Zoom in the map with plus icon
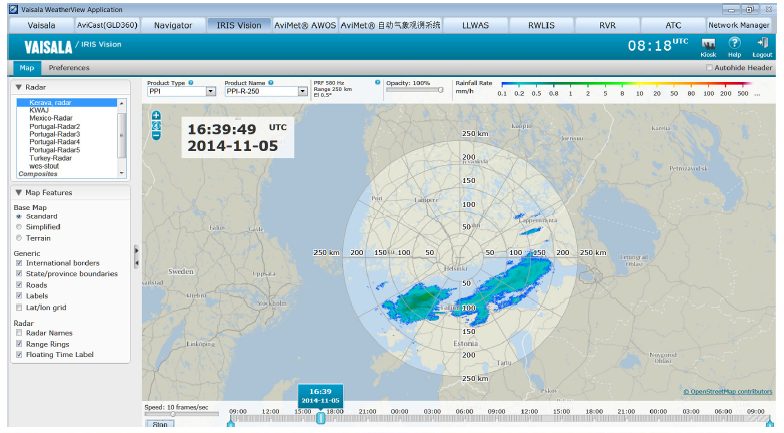This screenshot has height=433, width=784. [x=156, y=115]
